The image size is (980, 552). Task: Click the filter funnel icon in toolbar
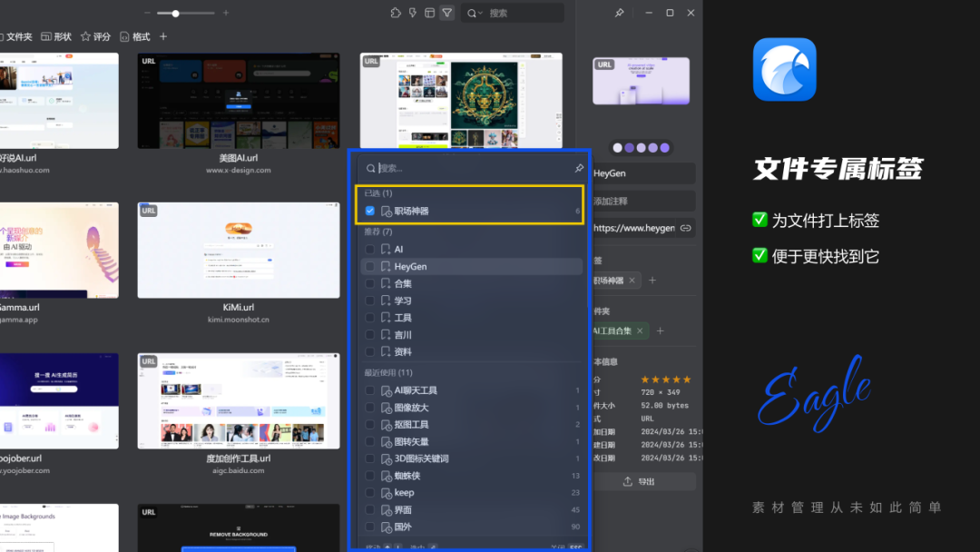(x=446, y=13)
